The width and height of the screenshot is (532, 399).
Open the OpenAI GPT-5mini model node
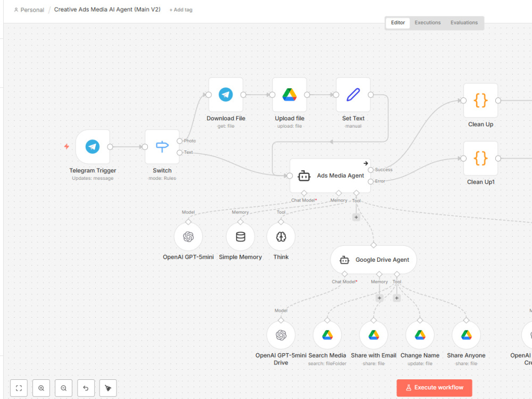188,237
